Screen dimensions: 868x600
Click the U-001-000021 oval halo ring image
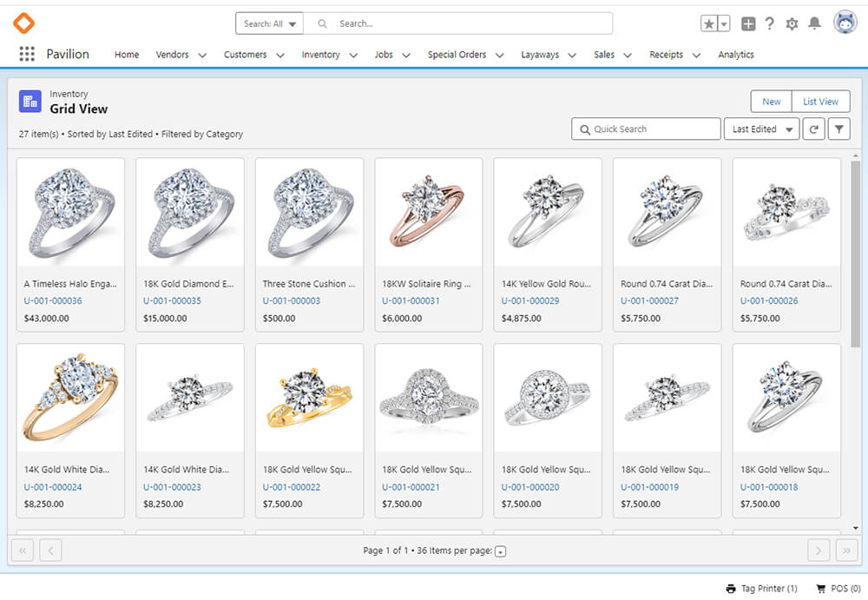(429, 399)
